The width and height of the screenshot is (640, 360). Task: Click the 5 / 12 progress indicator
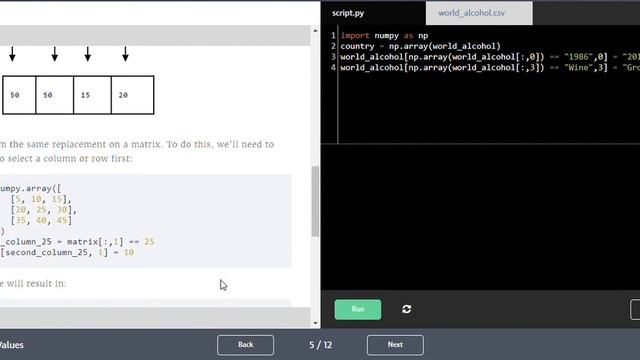pyautogui.click(x=320, y=345)
